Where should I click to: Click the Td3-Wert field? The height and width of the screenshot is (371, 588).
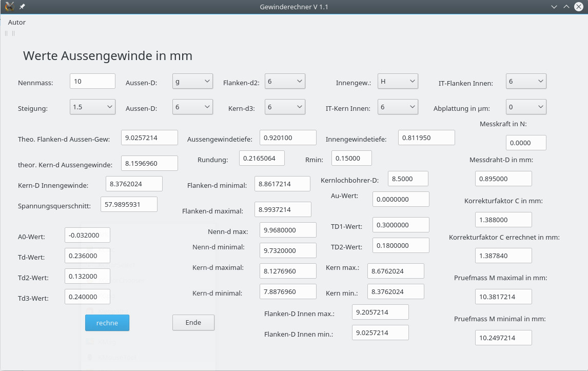pyautogui.click(x=87, y=297)
